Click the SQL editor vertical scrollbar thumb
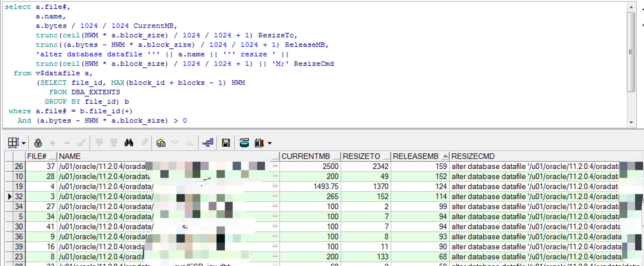 [631, 52]
